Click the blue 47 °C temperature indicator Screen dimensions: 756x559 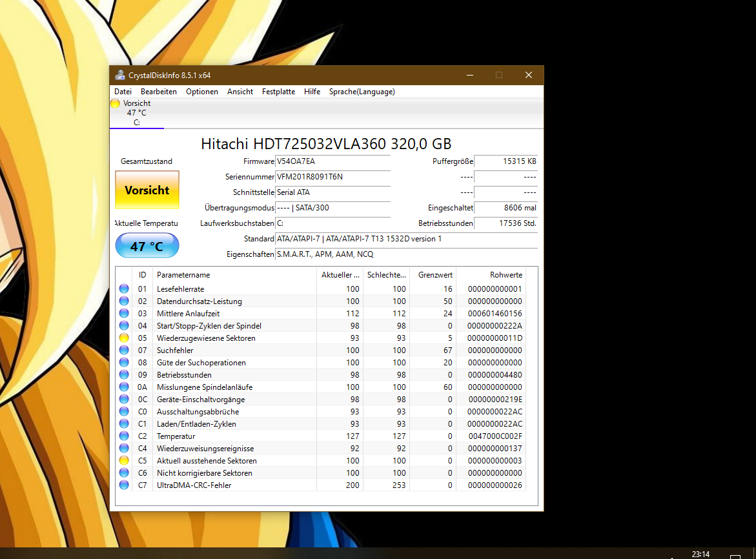tap(147, 245)
